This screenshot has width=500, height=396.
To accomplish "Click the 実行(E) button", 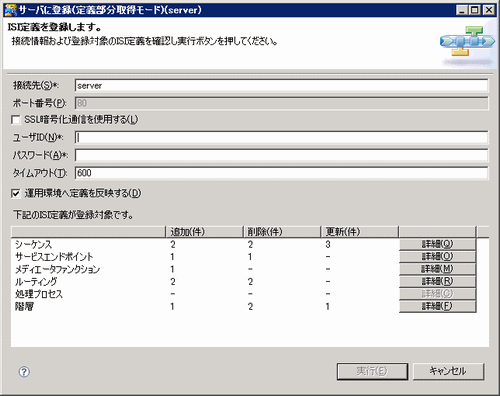I will coord(372,371).
